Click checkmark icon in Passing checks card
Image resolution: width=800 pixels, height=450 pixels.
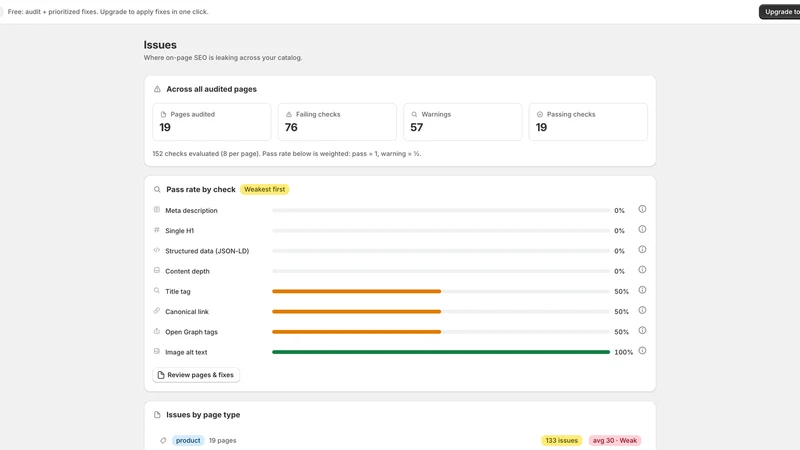point(540,114)
